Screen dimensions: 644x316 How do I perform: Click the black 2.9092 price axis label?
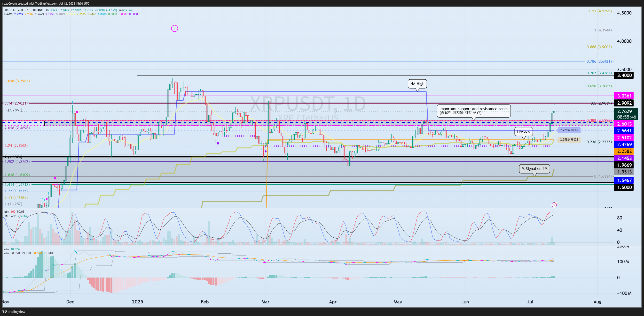(624, 103)
